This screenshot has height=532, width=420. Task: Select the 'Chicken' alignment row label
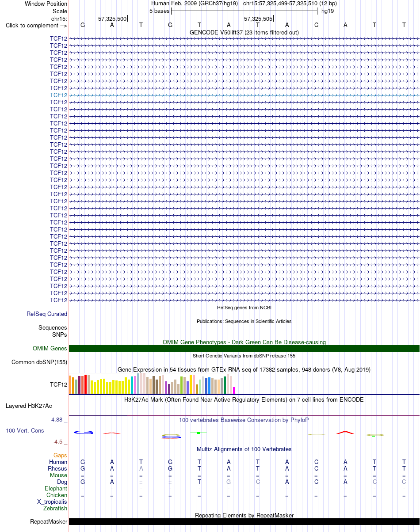57,495
